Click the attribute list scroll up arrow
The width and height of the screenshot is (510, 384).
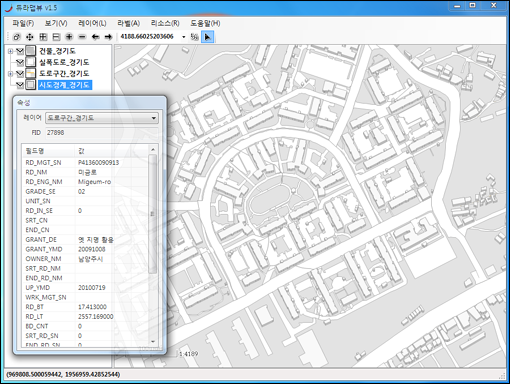(153, 150)
